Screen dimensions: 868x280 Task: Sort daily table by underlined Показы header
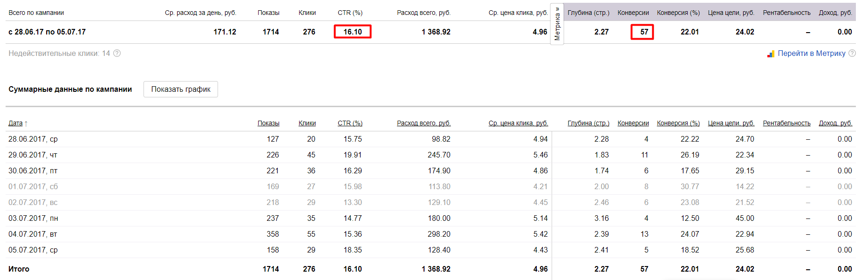tap(268, 123)
